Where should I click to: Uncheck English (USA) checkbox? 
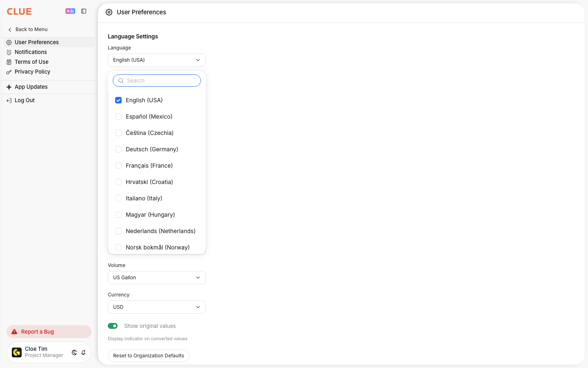[118, 100]
